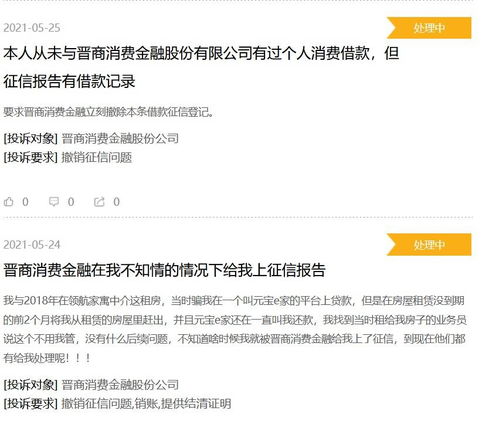Click 处理中 badge on 2021-05-25 complaint
This screenshot has height=431, width=499.
[429, 28]
